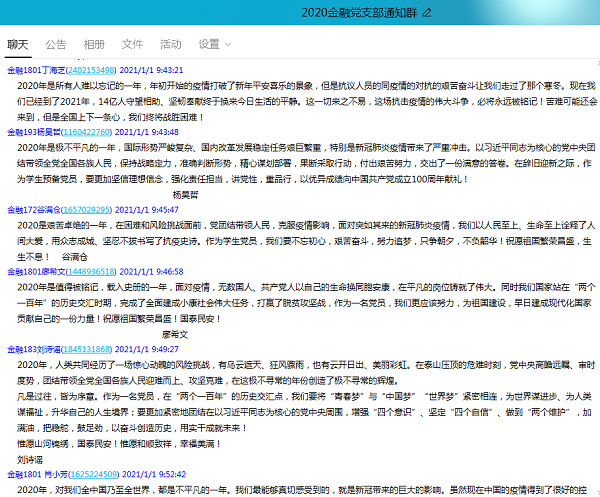Click the group title 2020金融党支部通知群
The height and width of the screenshot is (497, 600).
(x=359, y=13)
